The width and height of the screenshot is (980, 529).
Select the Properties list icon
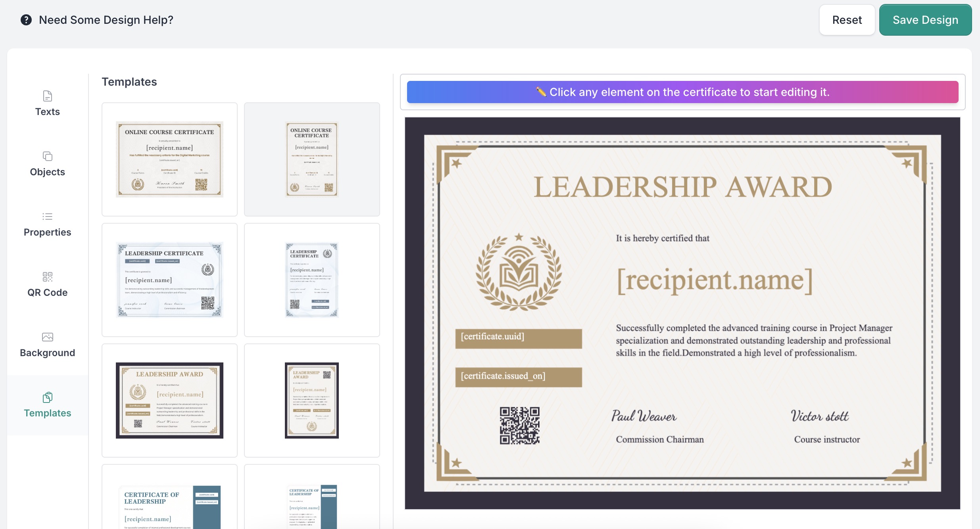pos(47,217)
